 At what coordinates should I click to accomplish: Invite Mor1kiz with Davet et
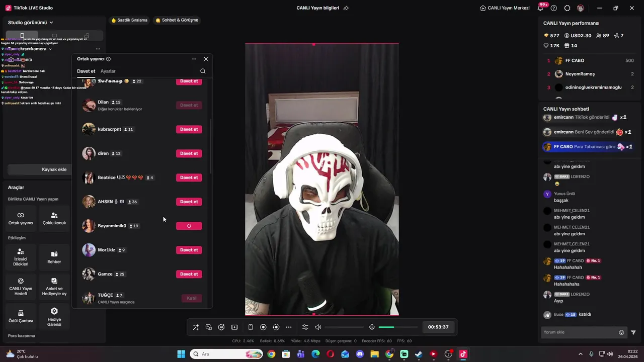pos(189,250)
